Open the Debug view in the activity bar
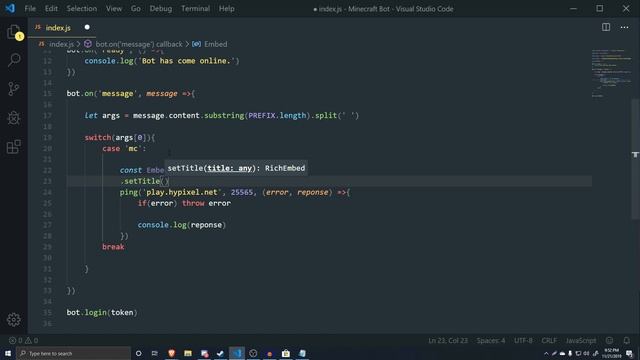 coord(14,118)
